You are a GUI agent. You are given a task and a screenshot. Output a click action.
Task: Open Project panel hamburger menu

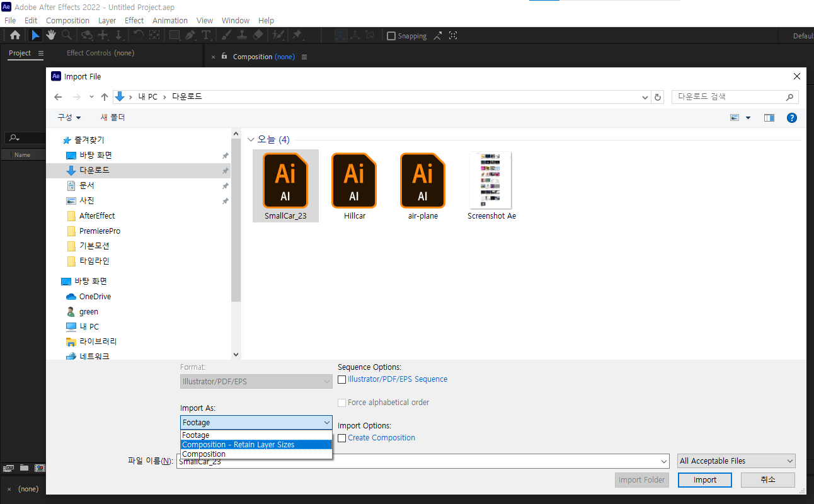point(41,54)
